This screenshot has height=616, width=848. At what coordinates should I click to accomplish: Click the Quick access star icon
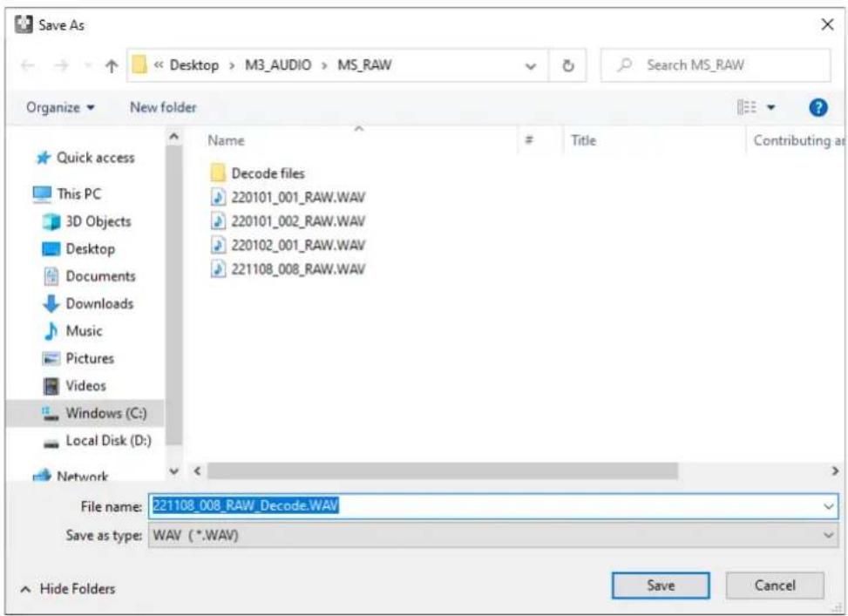[43, 158]
